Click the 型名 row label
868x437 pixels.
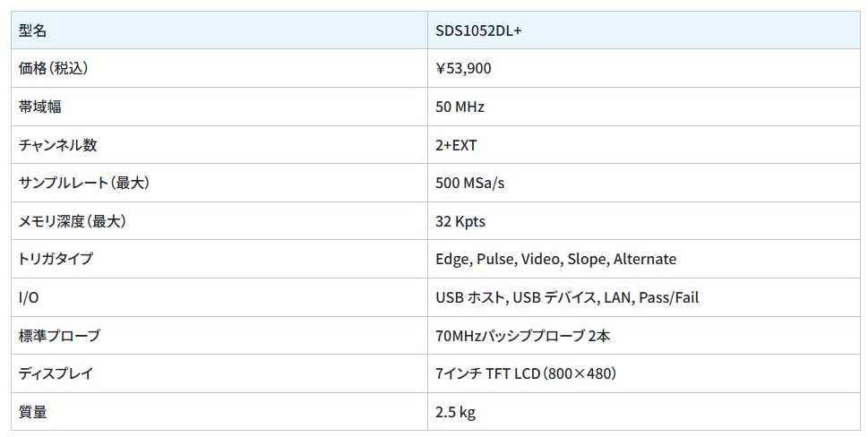(x=33, y=30)
